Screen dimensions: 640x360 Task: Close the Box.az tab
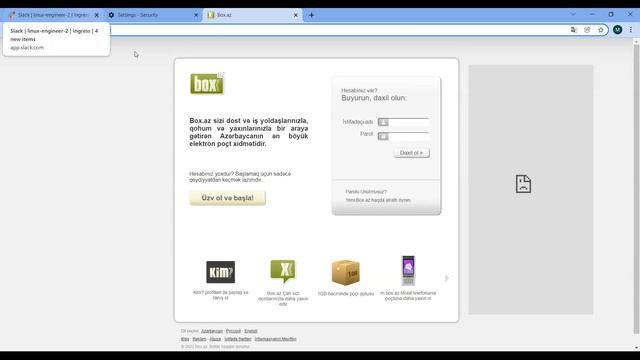pyautogui.click(x=296, y=15)
